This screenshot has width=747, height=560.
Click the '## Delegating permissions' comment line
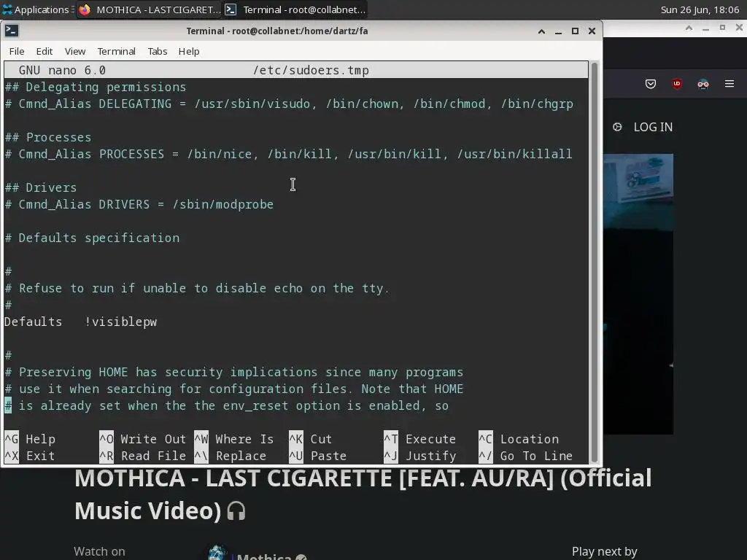(96, 87)
